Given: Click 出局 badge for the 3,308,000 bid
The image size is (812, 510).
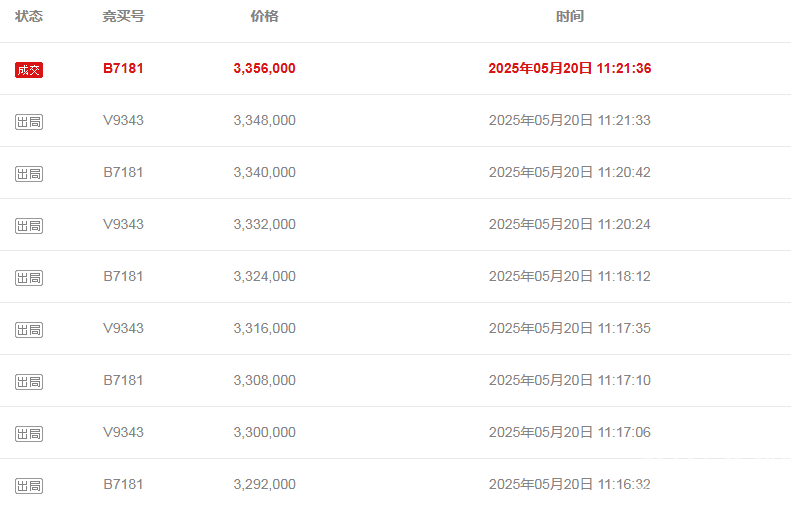Looking at the screenshot, I should [x=29, y=382].
